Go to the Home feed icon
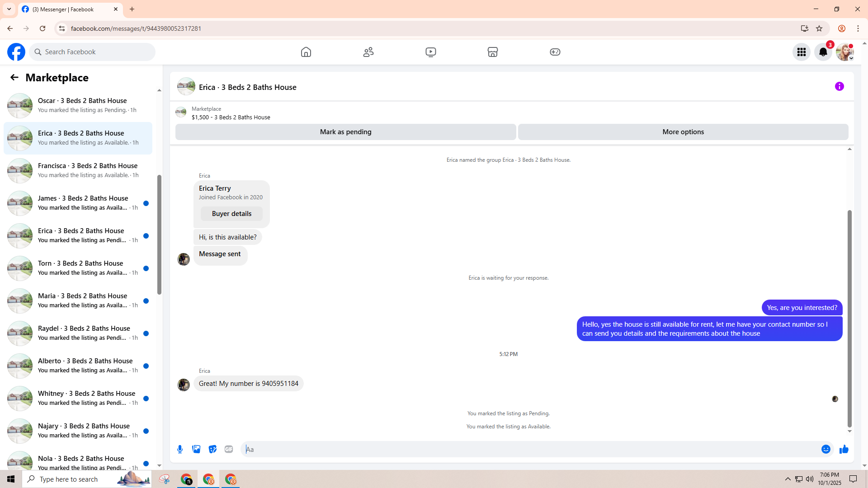 [306, 52]
